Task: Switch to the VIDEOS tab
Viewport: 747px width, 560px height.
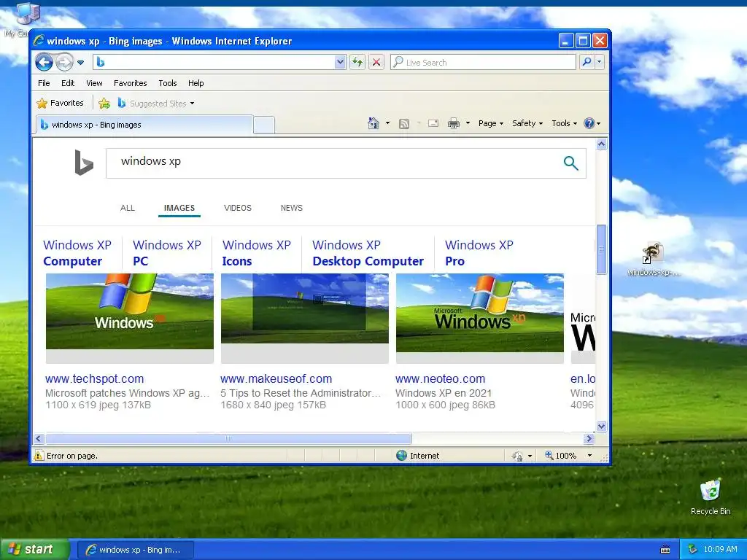Action: coord(238,208)
